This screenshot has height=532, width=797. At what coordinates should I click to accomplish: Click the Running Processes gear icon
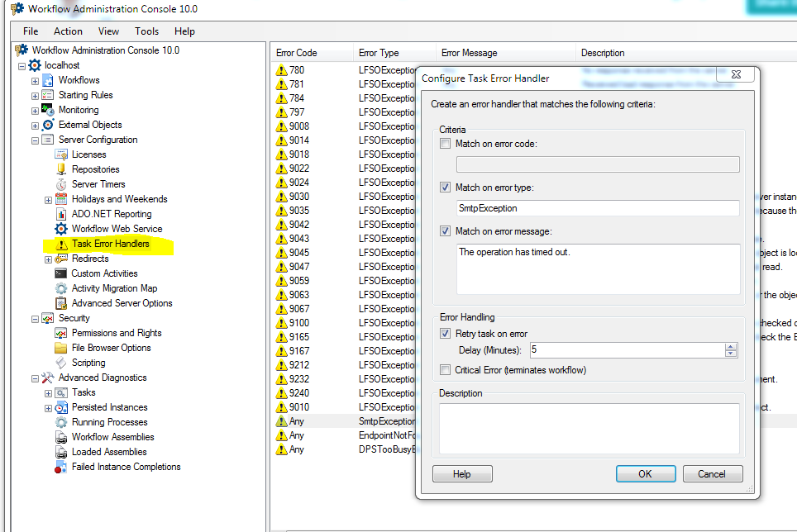(x=61, y=422)
